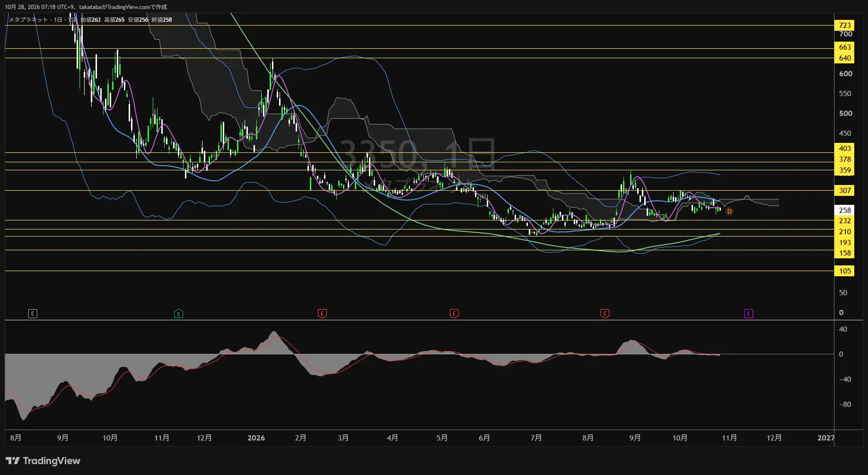
Task: Select the purple upcoming earnings E marker
Action: click(748, 314)
